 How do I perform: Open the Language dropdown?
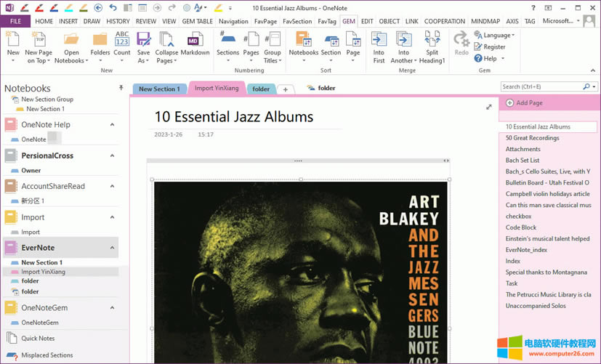click(494, 35)
